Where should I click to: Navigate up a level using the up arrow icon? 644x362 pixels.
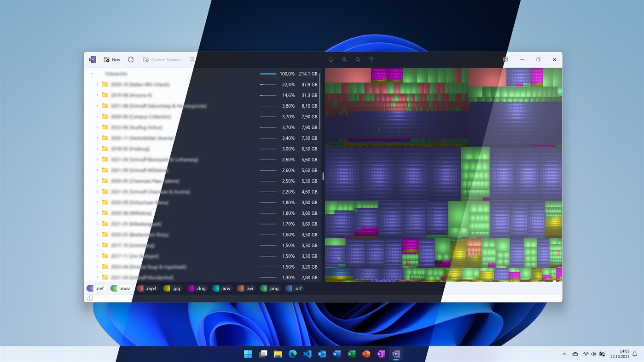(371, 59)
